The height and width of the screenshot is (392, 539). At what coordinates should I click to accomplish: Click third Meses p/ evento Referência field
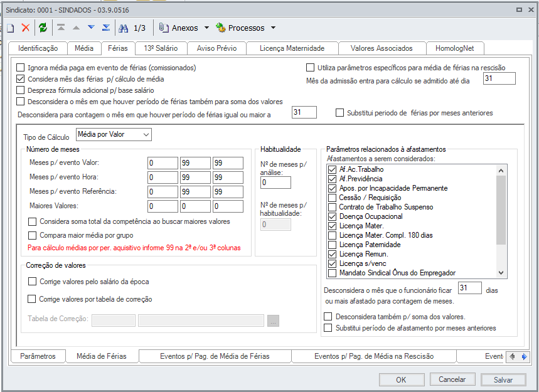[x=228, y=192]
